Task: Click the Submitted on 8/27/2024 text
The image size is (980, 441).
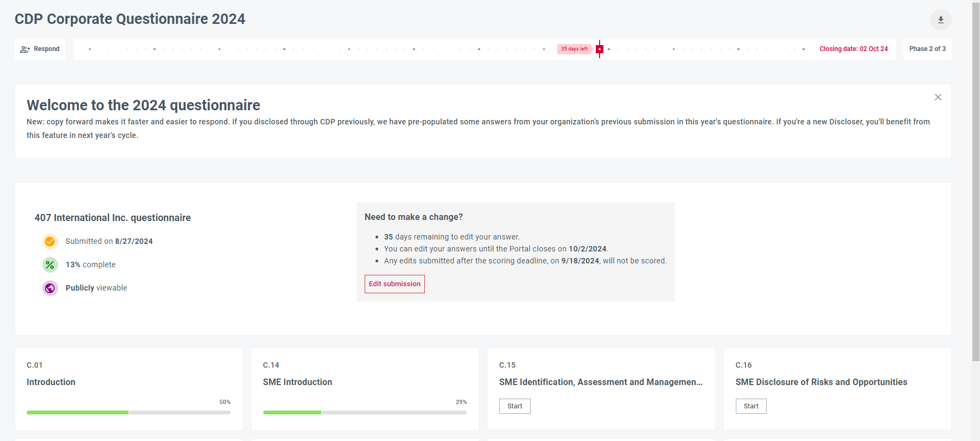Action: [109, 241]
